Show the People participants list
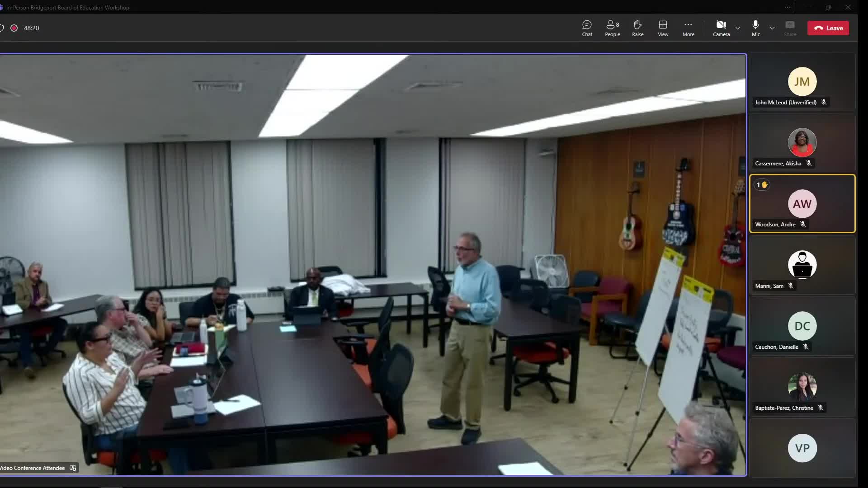This screenshot has width=868, height=488. point(612,28)
